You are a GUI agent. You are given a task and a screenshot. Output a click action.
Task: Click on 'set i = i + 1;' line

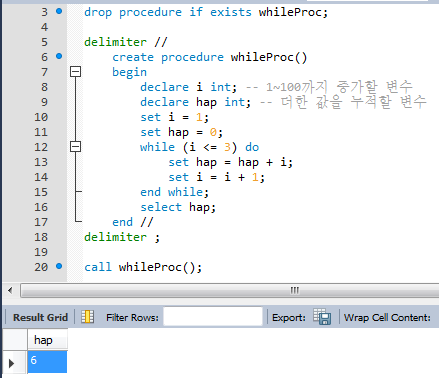tap(216, 177)
